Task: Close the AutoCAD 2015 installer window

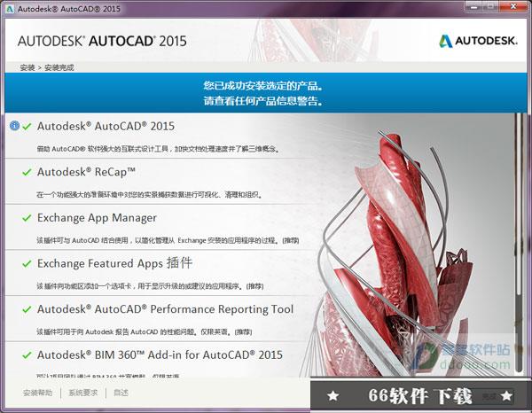Action: pos(513,6)
